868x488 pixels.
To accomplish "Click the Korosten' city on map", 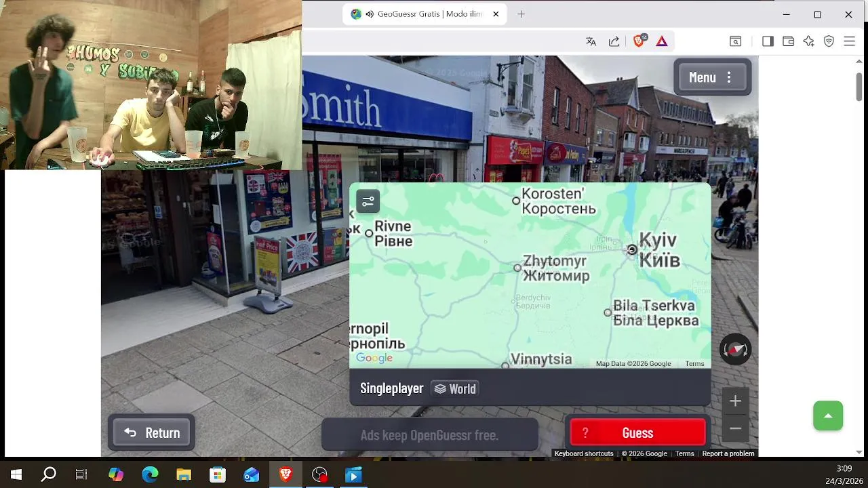I will pos(516,201).
